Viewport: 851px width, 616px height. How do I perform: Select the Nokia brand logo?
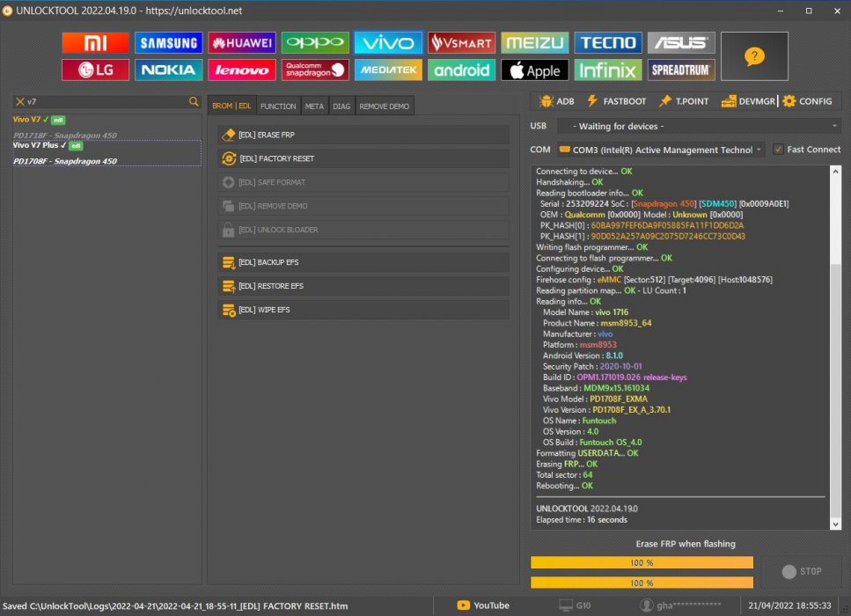tap(168, 70)
